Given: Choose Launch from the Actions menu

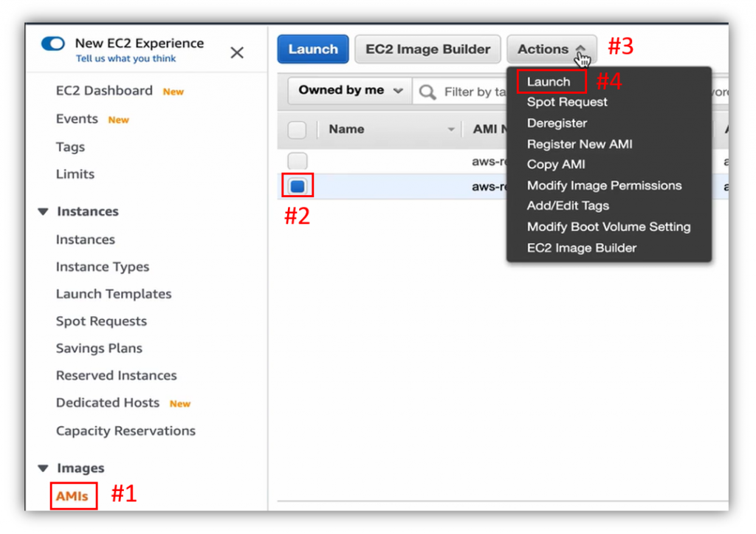Looking at the screenshot, I should click(549, 81).
